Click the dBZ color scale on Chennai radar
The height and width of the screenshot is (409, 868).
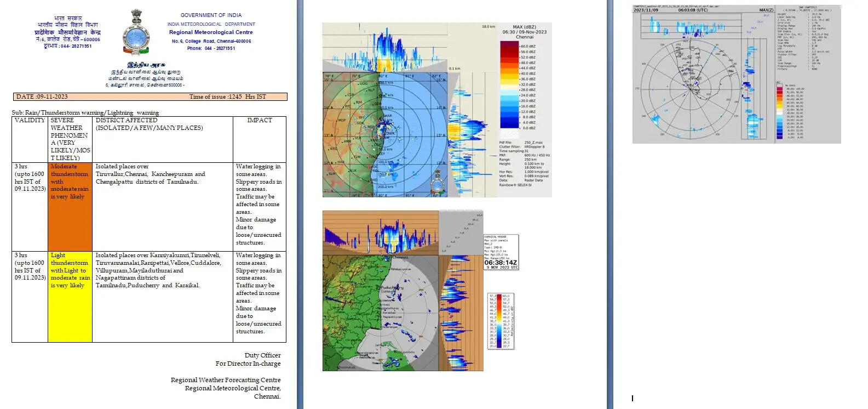click(x=509, y=87)
